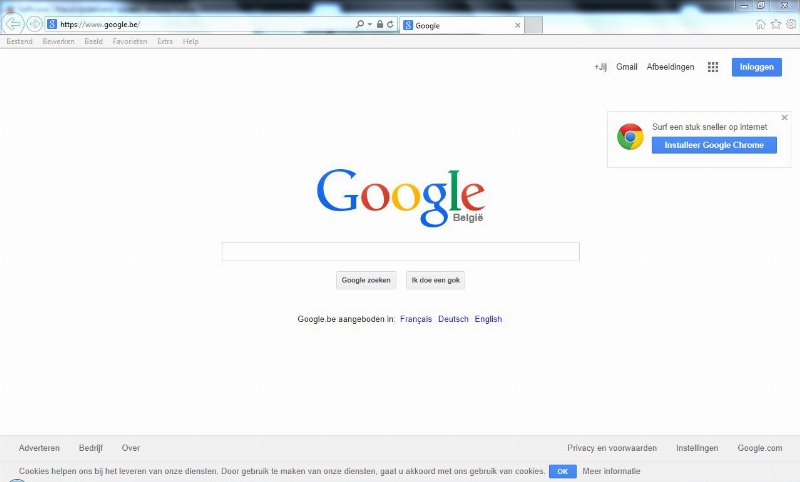The height and width of the screenshot is (482, 800).
Task: Dismiss the Chrome promo with X
Action: tap(784, 117)
